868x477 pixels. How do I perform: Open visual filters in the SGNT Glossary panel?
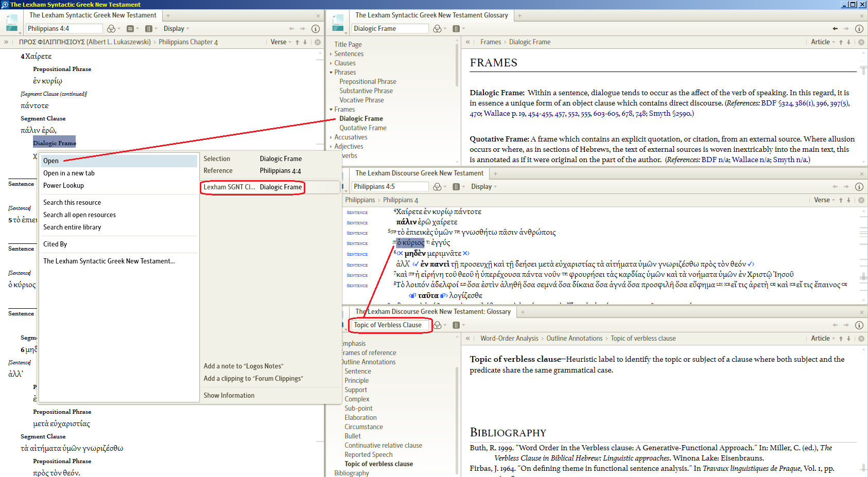[x=437, y=29]
